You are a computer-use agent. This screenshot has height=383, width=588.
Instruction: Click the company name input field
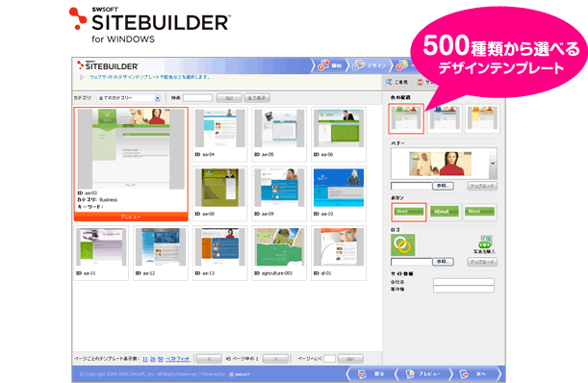464,282
